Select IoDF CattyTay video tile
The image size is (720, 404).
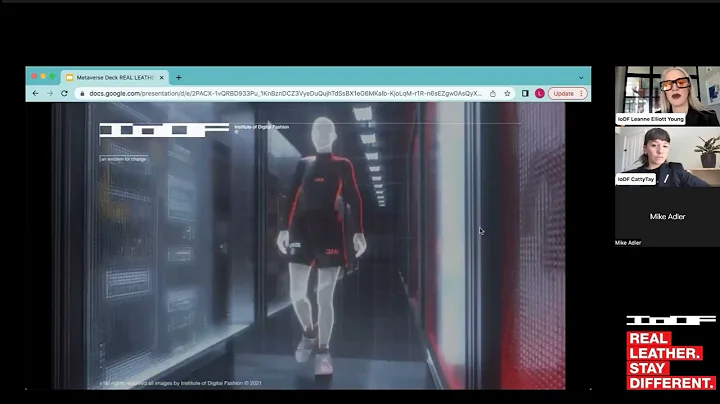[x=667, y=157]
